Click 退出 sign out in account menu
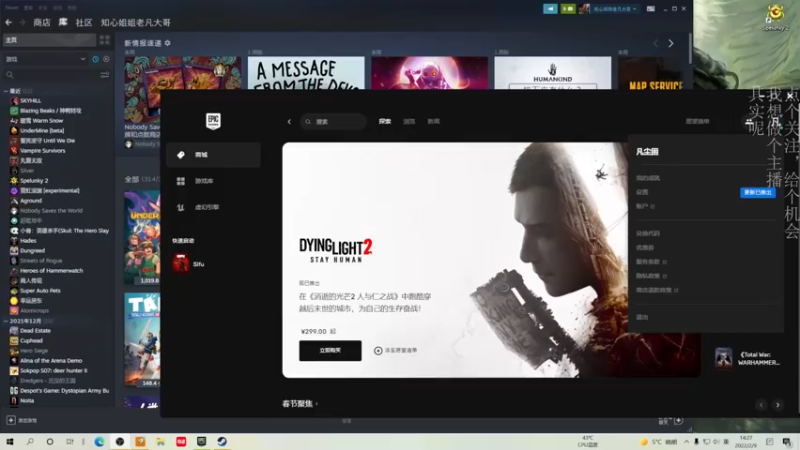Image resolution: width=800 pixels, height=450 pixels. click(x=642, y=317)
